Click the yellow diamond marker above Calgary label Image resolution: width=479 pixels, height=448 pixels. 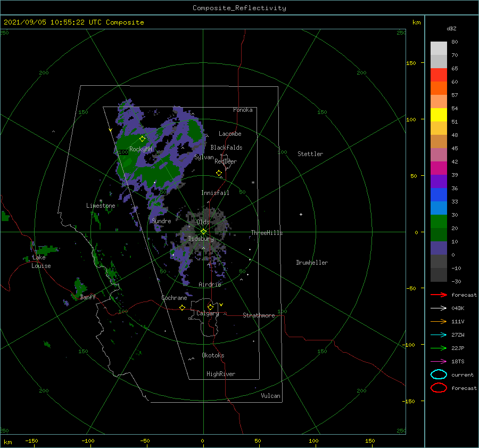pos(210,307)
